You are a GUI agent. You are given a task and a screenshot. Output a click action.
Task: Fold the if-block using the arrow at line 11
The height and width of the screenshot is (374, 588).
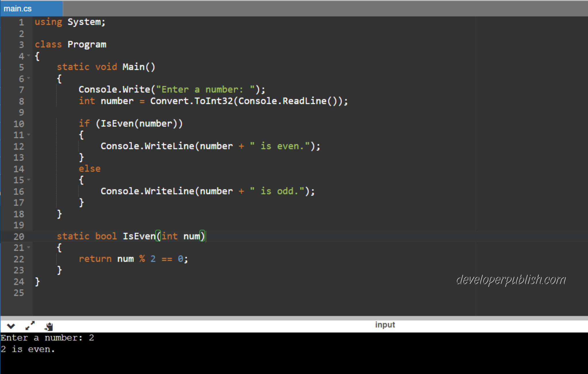click(29, 135)
